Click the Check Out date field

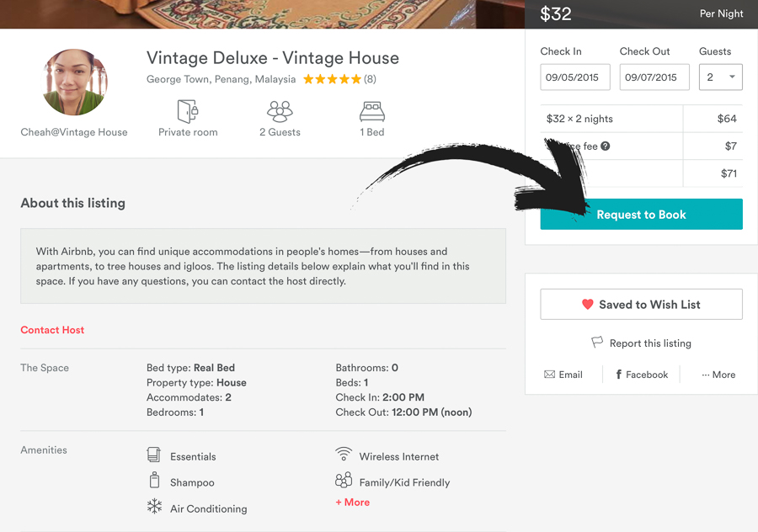(x=654, y=77)
